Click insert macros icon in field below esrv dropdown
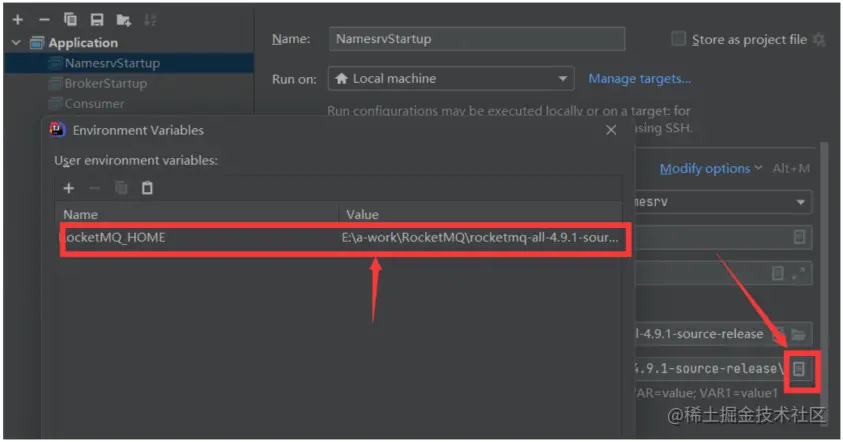The image size is (843, 442). pos(799,237)
